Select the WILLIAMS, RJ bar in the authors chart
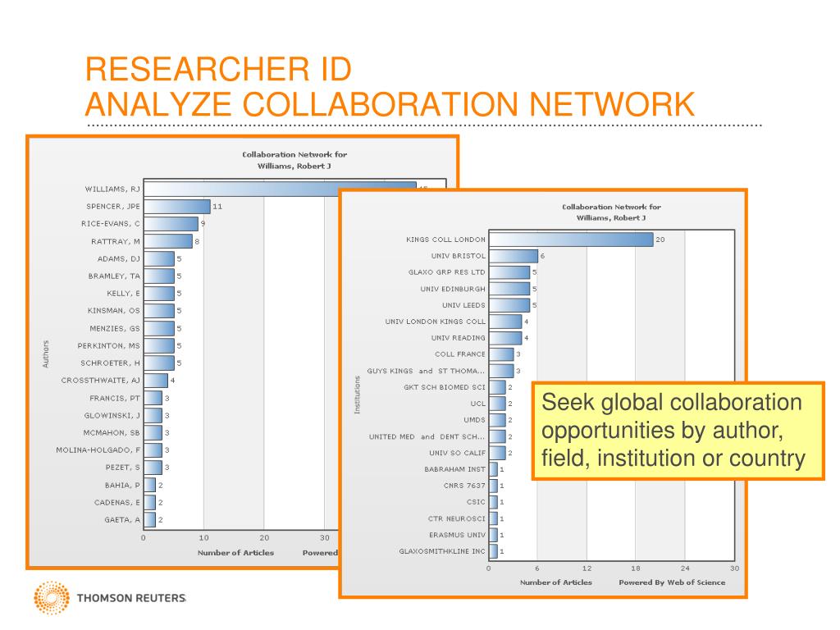 coord(280,189)
